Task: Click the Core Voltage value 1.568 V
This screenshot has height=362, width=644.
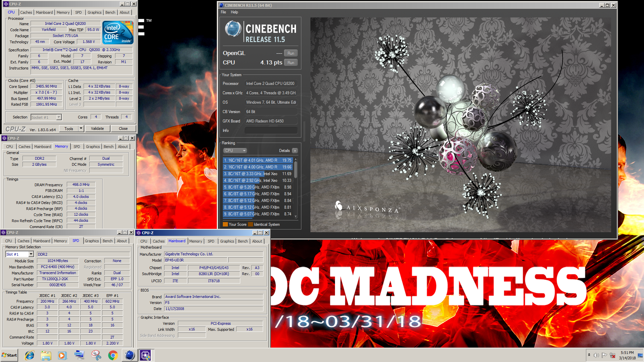Action: tap(89, 42)
